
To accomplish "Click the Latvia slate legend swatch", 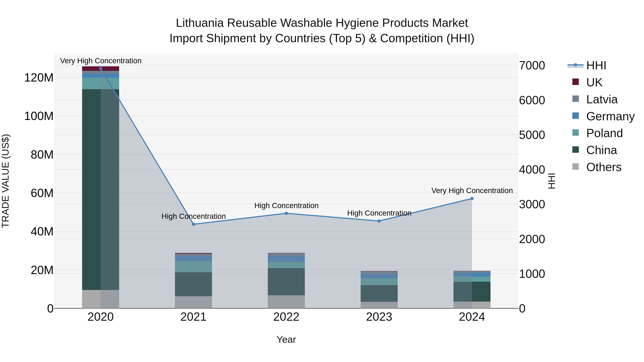I will point(575,99).
